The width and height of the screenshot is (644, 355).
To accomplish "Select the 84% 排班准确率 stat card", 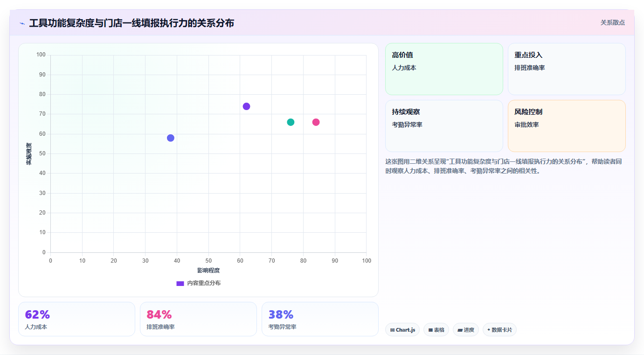I will tap(198, 319).
